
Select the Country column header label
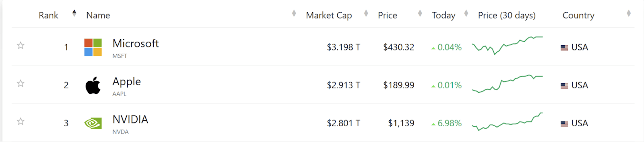pyautogui.click(x=578, y=15)
